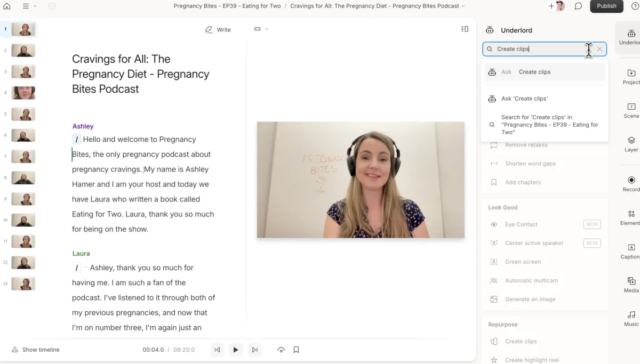Open the comments speech bubble icon

coord(578,6)
